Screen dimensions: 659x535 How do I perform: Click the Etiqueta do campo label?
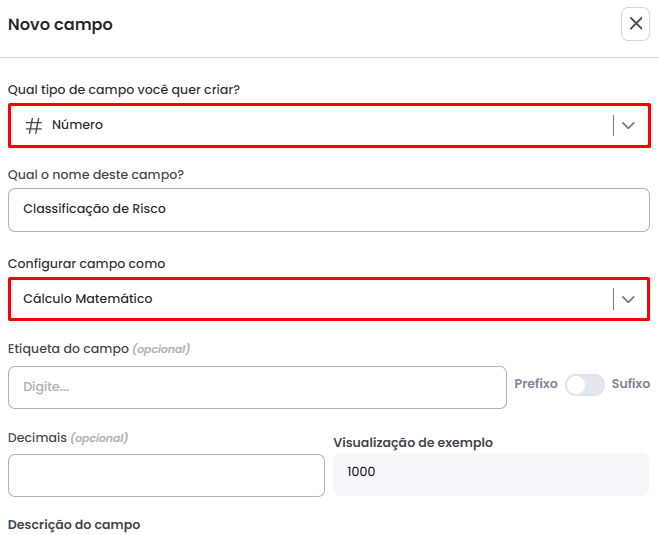68,349
